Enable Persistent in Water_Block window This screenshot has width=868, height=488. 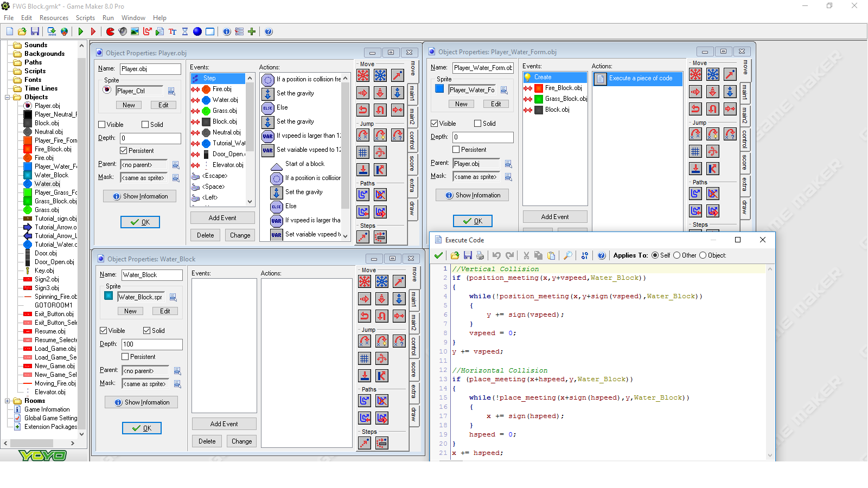pos(125,357)
